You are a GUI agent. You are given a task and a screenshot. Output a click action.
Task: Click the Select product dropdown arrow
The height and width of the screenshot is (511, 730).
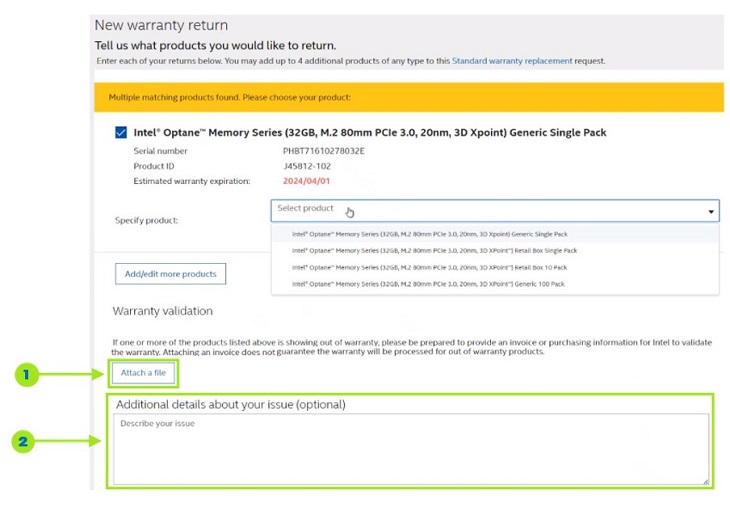(711, 211)
